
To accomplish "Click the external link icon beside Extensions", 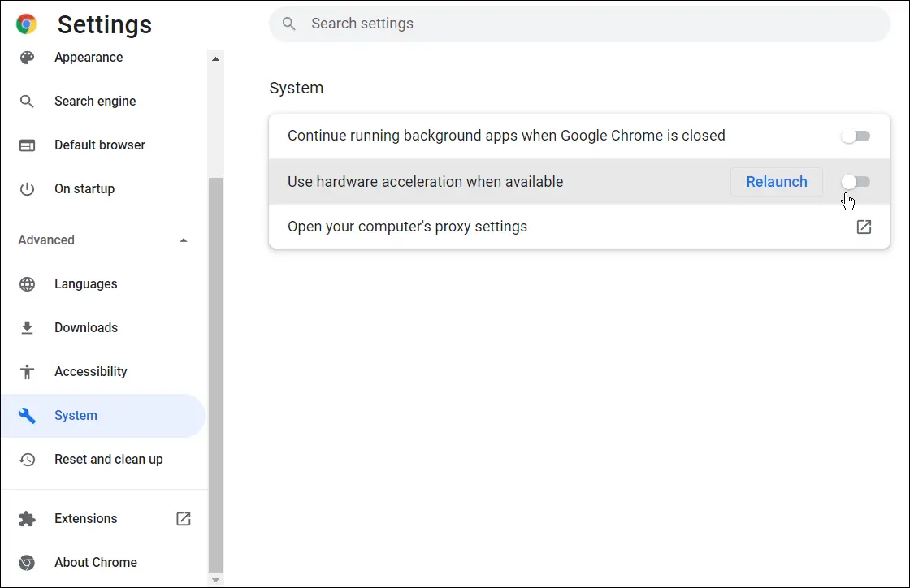I will [x=184, y=518].
